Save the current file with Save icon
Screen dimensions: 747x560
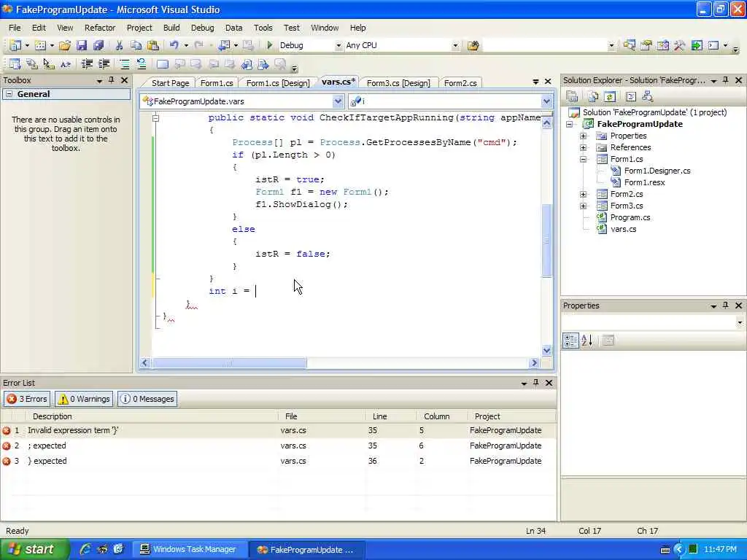click(x=82, y=45)
